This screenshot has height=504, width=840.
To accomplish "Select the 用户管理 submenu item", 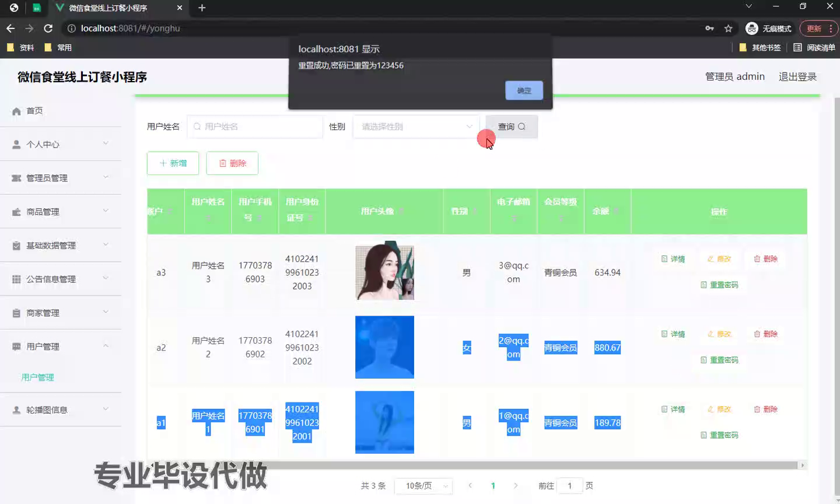I will [x=37, y=377].
